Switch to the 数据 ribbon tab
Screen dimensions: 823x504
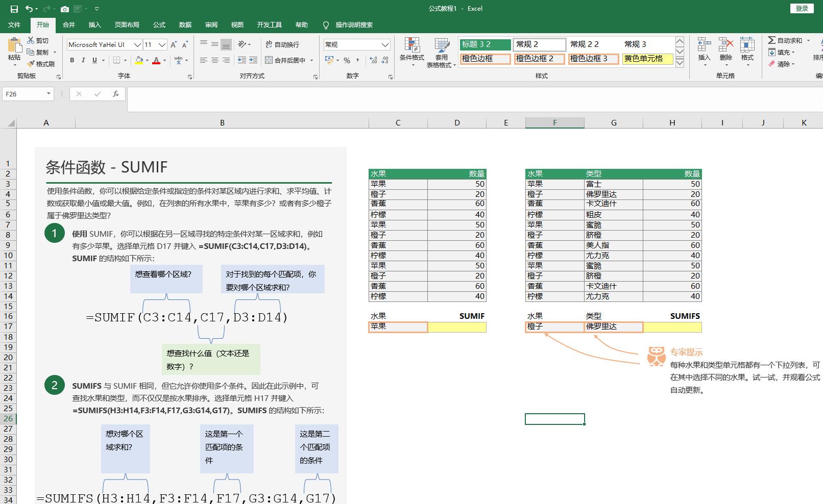186,24
